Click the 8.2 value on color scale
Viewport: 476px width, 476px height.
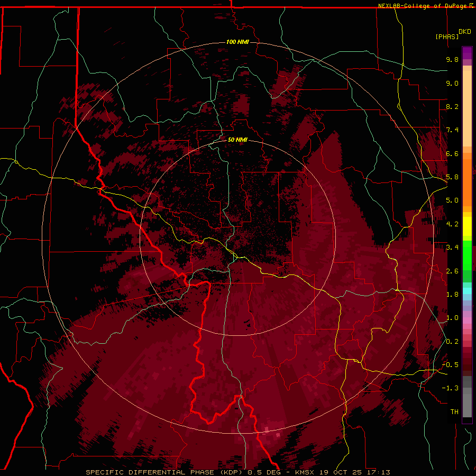[452, 106]
